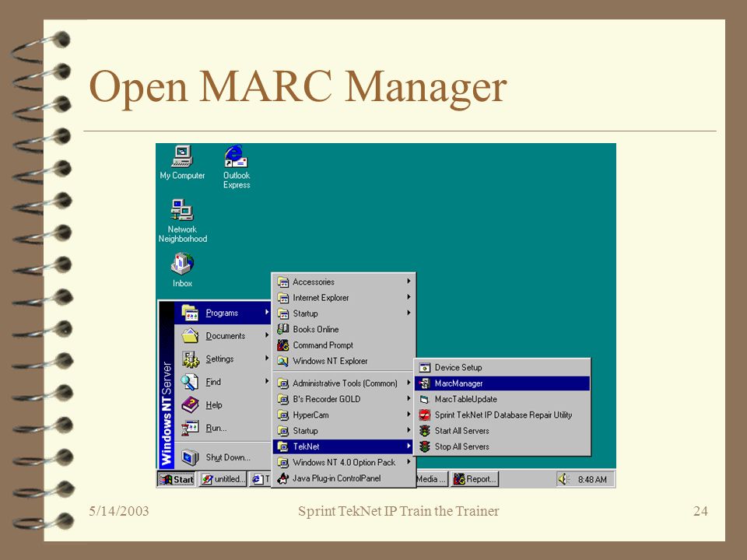Click the Programs folder icon in Start menu
The width and height of the screenshot is (747, 560).
pyautogui.click(x=190, y=313)
